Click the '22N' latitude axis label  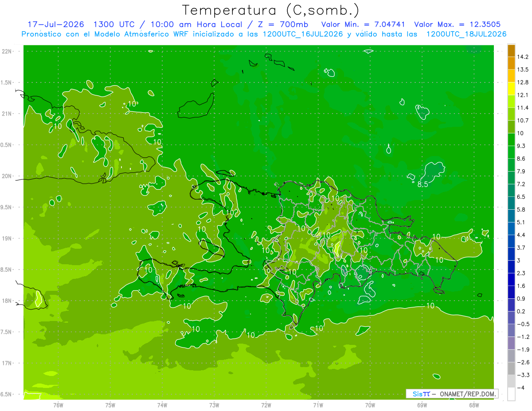[x=7, y=51]
